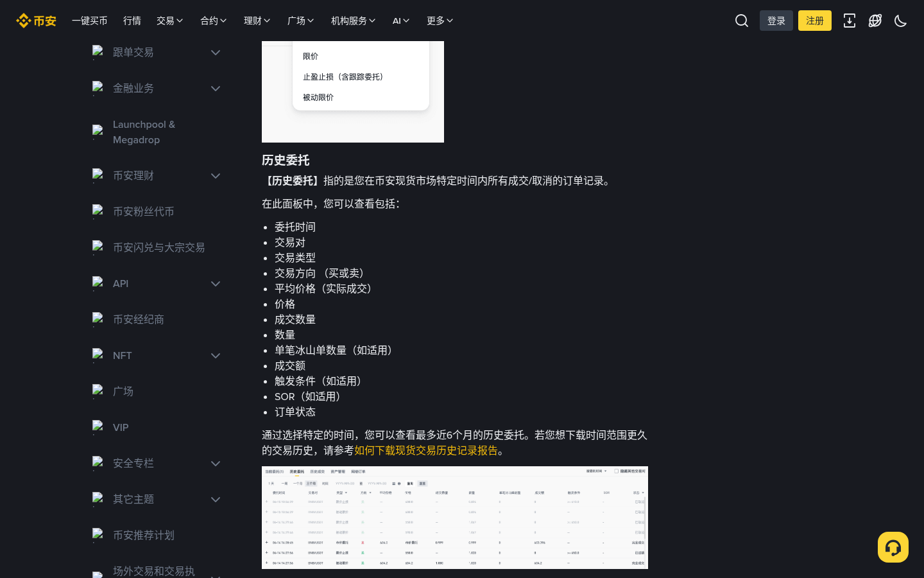Expand the 金融业务 chevron

(216, 89)
